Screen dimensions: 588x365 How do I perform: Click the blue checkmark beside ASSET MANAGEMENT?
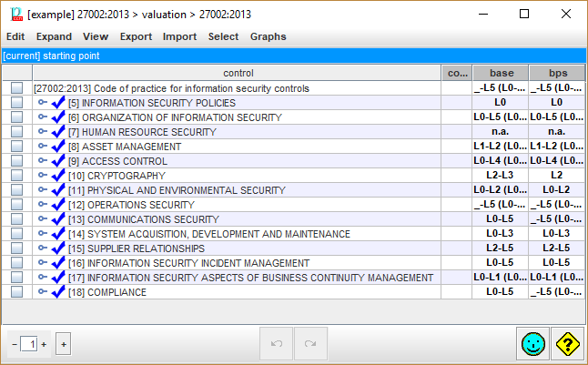[58, 147]
